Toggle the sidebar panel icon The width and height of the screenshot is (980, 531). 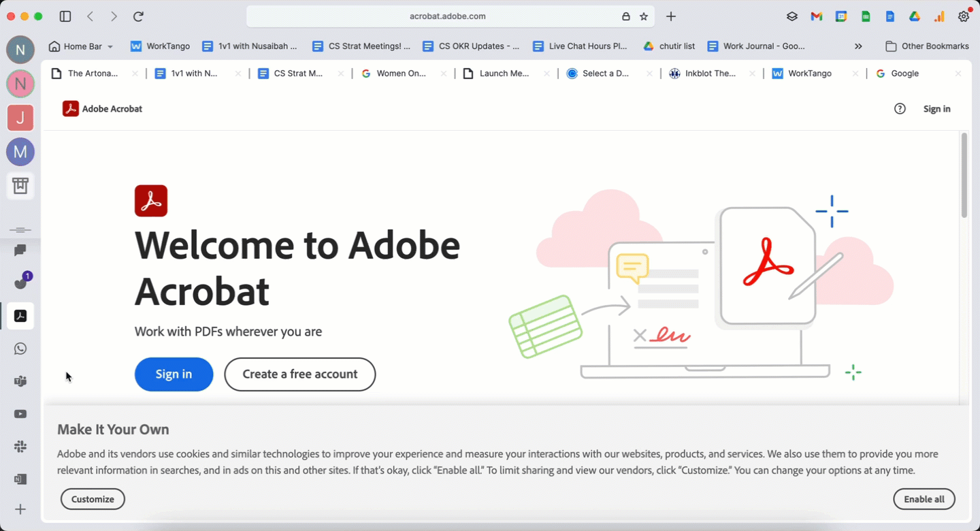coord(65,16)
